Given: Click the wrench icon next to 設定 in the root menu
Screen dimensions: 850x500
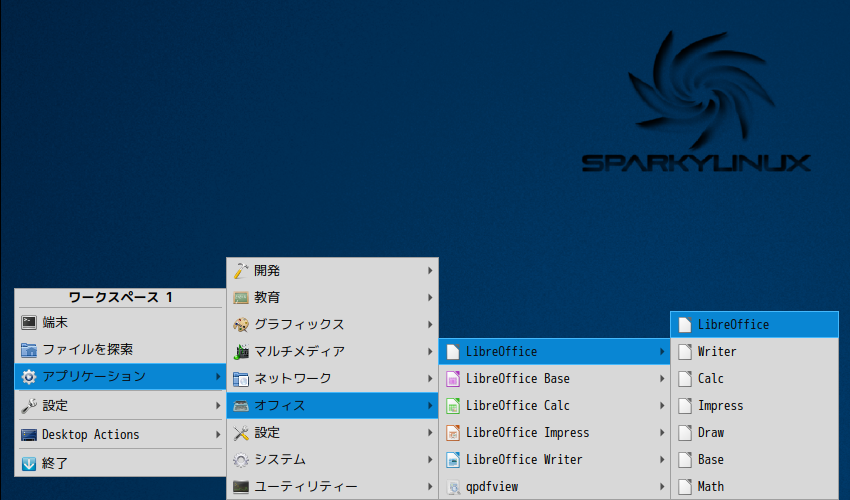Looking at the screenshot, I should tap(29, 406).
